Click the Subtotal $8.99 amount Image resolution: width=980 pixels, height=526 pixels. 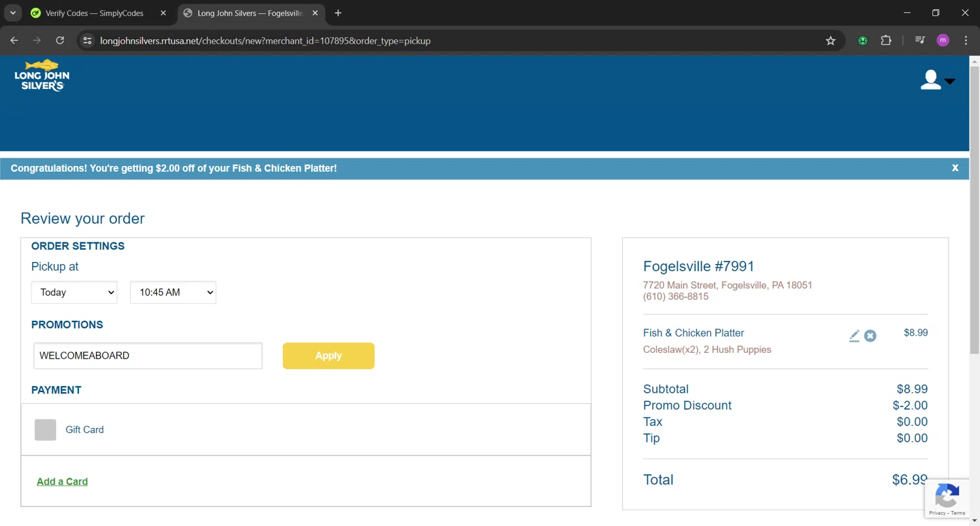point(912,389)
